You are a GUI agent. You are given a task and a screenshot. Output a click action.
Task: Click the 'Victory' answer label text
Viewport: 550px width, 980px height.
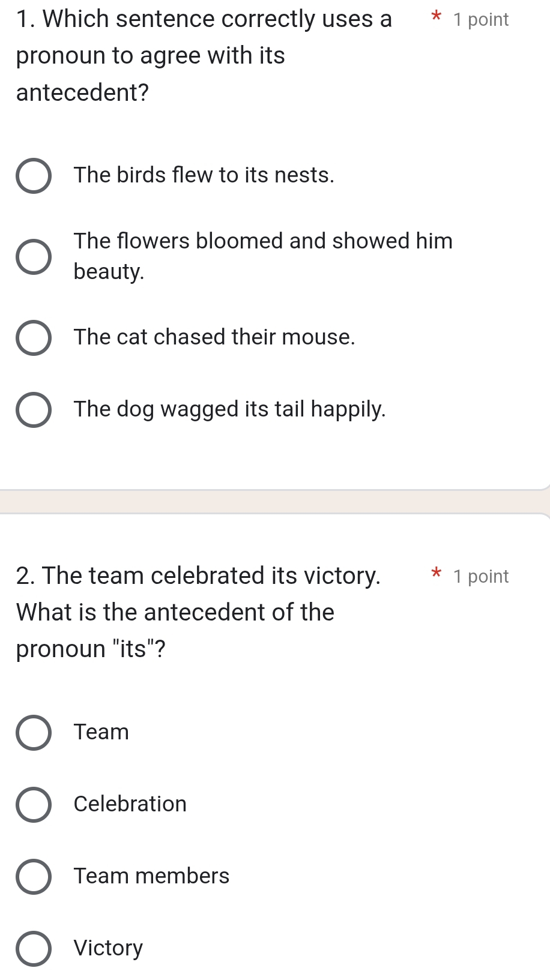pos(108,948)
